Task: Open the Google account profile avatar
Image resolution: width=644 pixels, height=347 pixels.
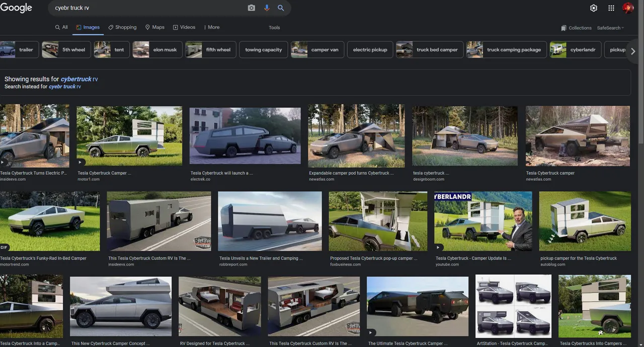Action: [628, 8]
